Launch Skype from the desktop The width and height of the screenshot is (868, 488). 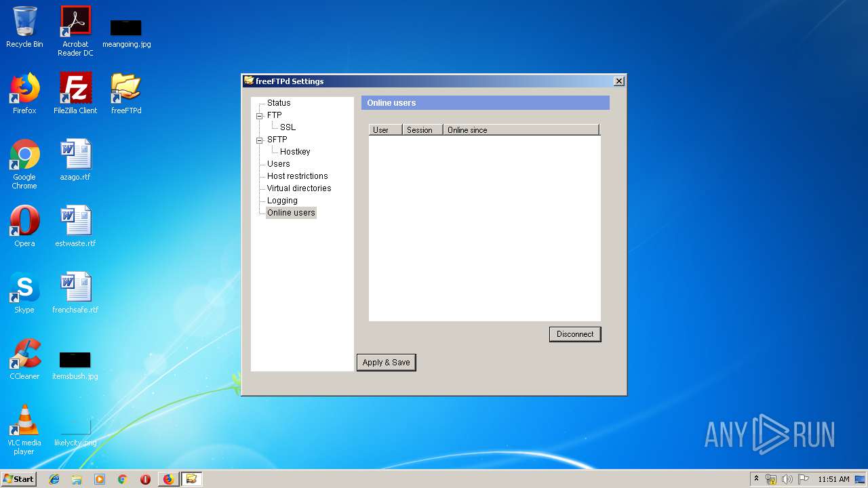click(x=24, y=293)
